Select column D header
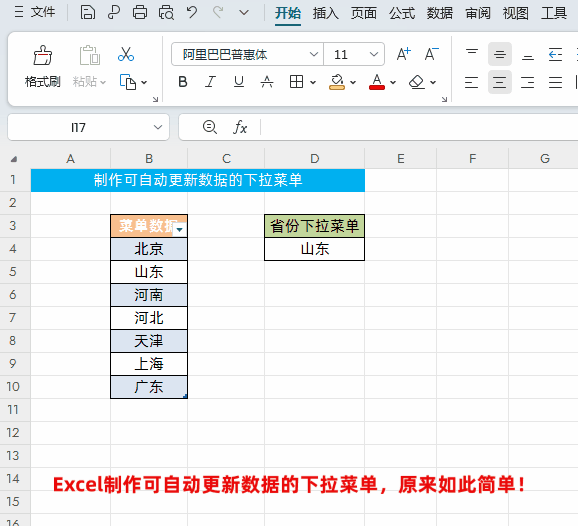The width and height of the screenshot is (578, 526). point(314,159)
